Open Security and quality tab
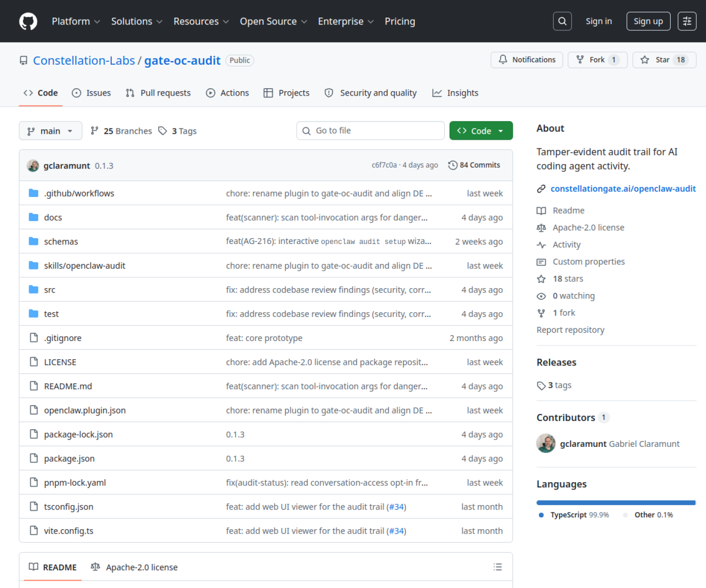The image size is (706, 588). [371, 93]
